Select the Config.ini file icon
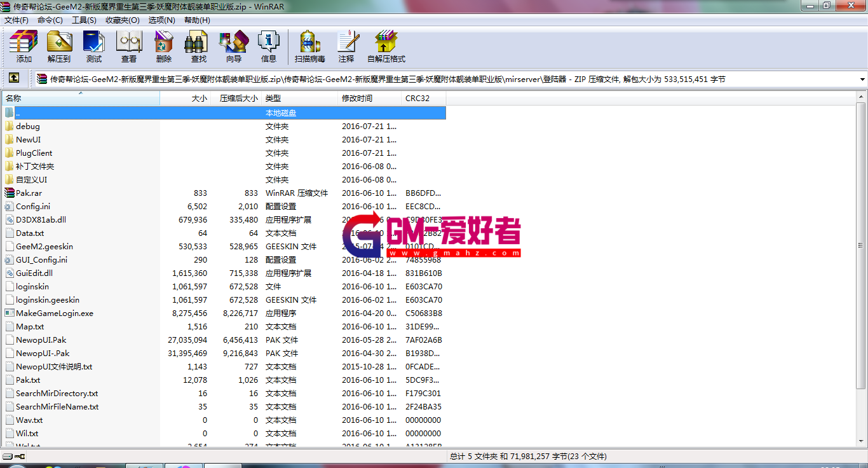Image resolution: width=868 pixels, height=468 pixels. (x=9, y=206)
